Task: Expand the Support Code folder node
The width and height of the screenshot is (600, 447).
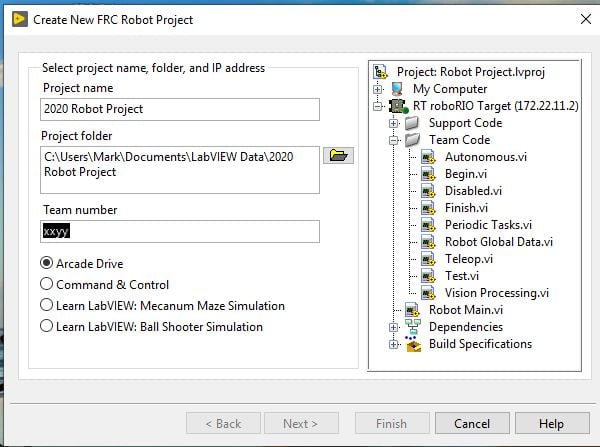Action: [x=393, y=123]
